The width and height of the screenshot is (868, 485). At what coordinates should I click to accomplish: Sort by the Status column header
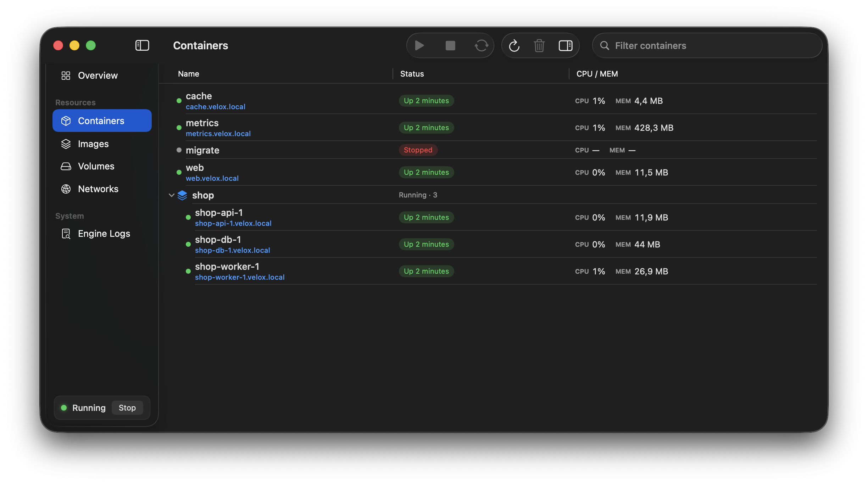click(412, 74)
